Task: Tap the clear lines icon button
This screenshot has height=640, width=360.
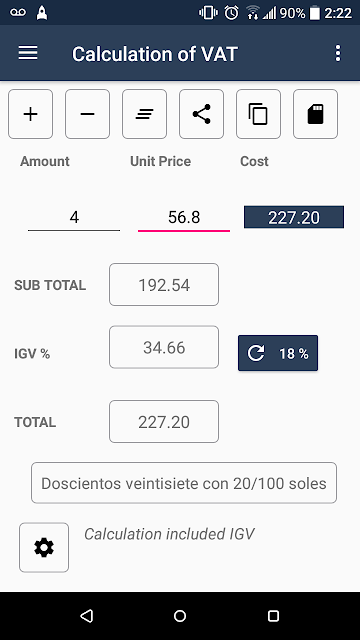Action: (144, 114)
